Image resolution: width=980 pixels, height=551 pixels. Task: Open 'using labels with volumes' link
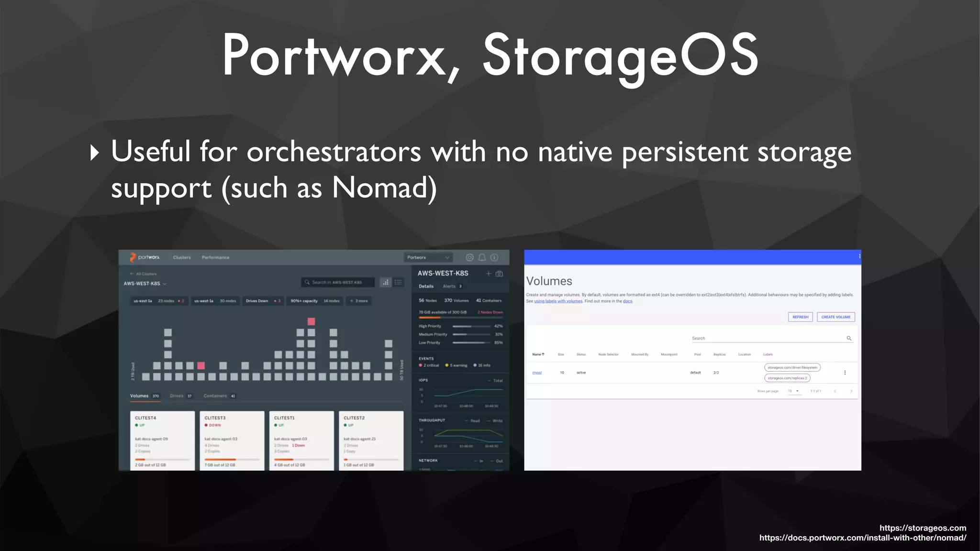pos(558,301)
